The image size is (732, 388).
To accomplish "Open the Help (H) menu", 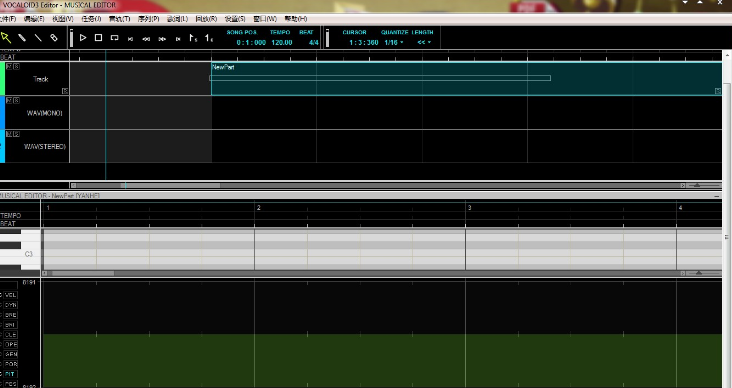I will click(x=296, y=19).
